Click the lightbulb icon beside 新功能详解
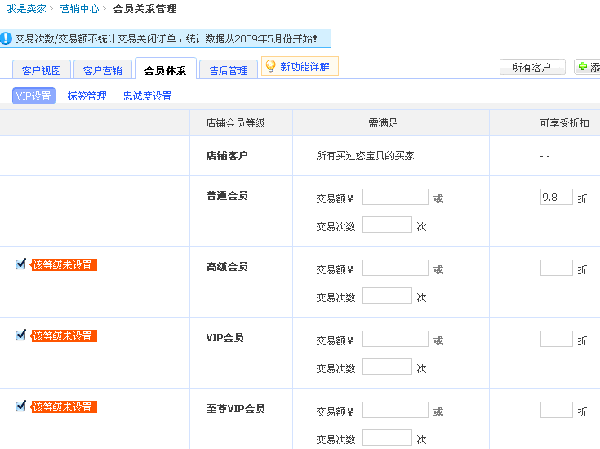600x449 pixels. pos(269,67)
